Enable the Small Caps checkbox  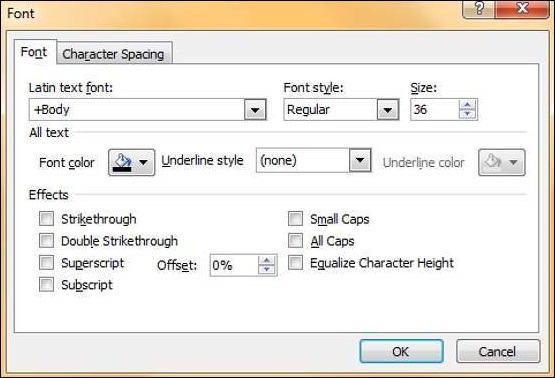296,219
